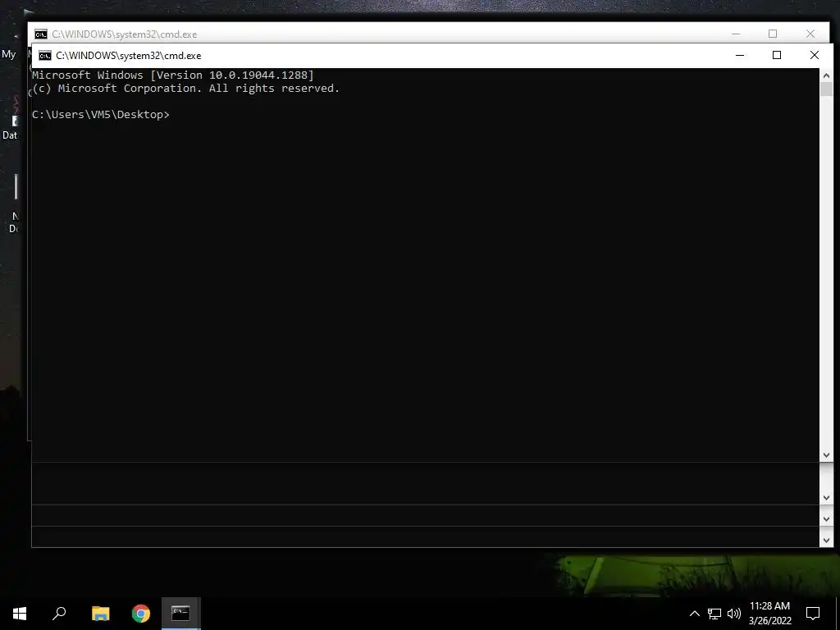The height and width of the screenshot is (630, 840).
Task: Open the network status tray icon
Action: coord(714,614)
